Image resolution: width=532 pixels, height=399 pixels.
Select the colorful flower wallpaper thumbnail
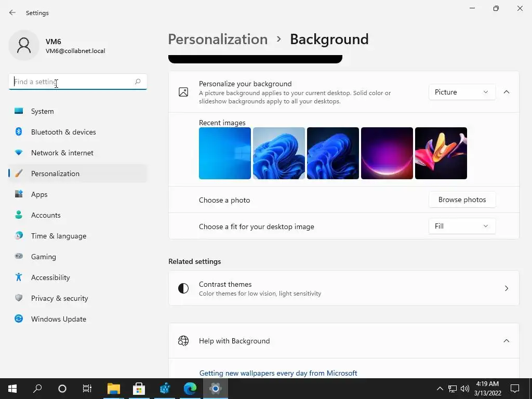tap(441, 153)
